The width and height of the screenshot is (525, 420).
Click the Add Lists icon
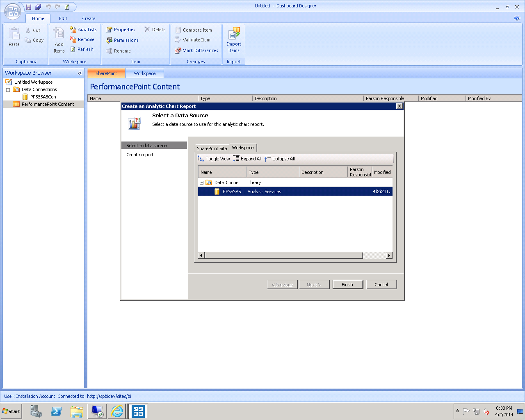pyautogui.click(x=73, y=30)
